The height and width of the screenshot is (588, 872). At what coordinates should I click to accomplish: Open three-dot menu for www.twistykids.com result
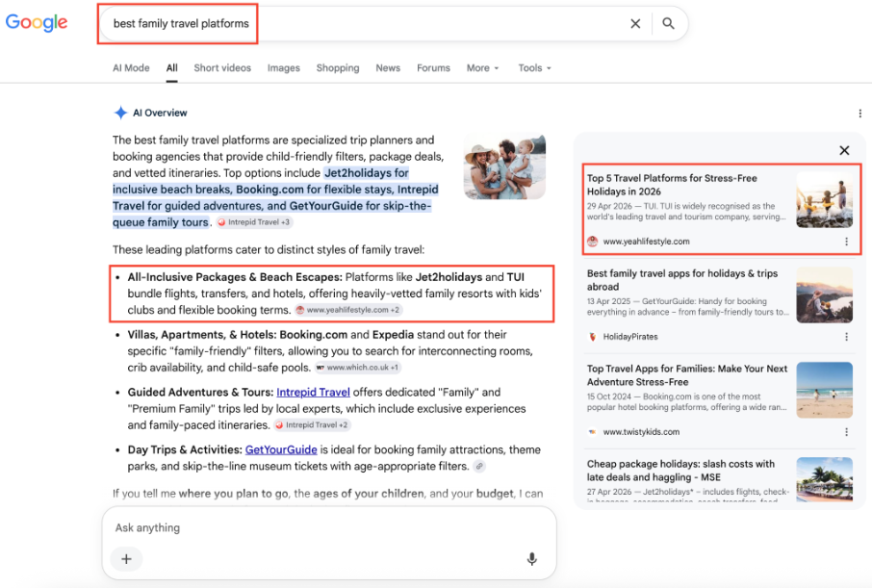coord(846,432)
